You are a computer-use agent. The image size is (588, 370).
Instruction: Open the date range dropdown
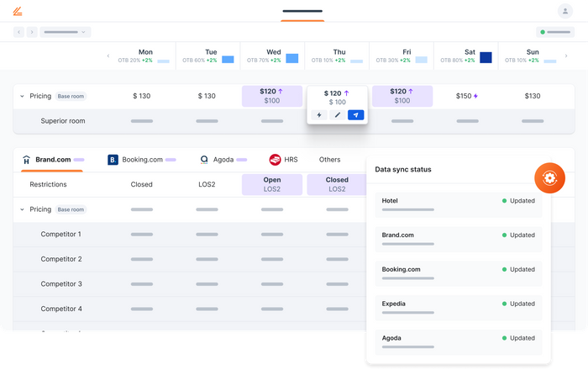click(x=65, y=32)
